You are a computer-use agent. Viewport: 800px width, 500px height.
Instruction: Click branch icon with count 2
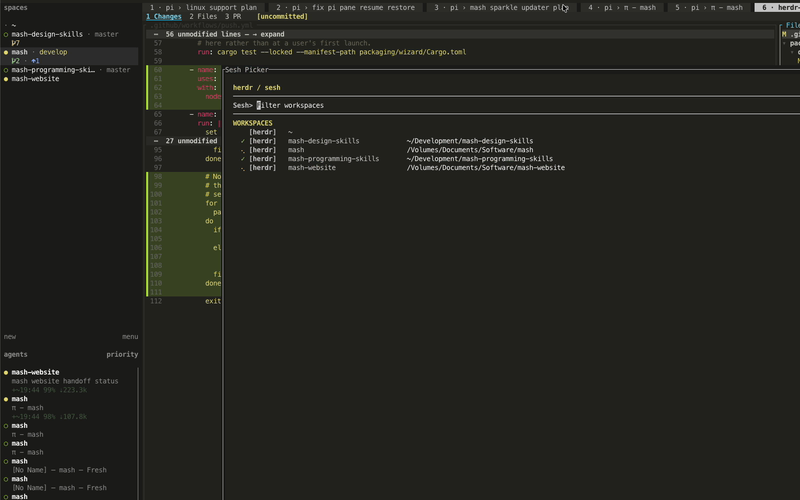(x=15, y=61)
